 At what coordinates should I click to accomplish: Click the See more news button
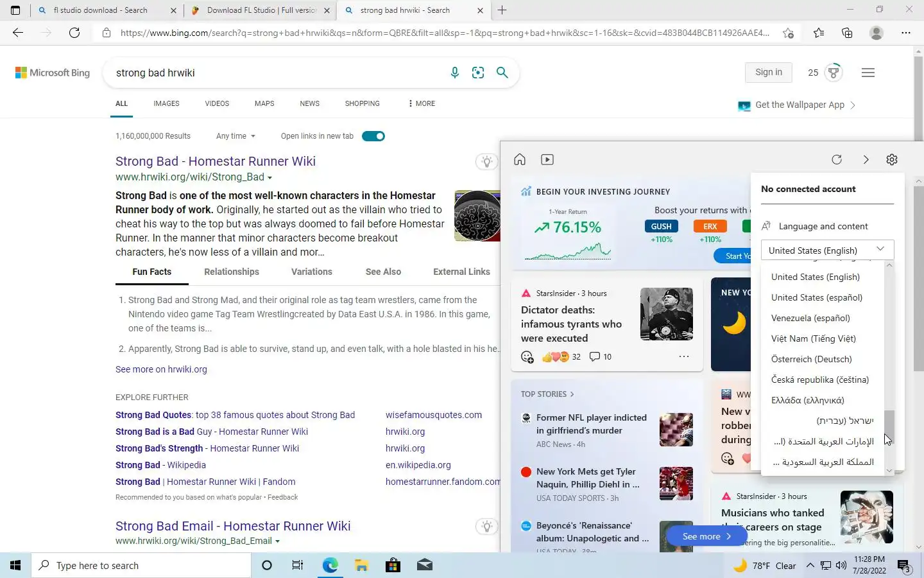(706, 536)
